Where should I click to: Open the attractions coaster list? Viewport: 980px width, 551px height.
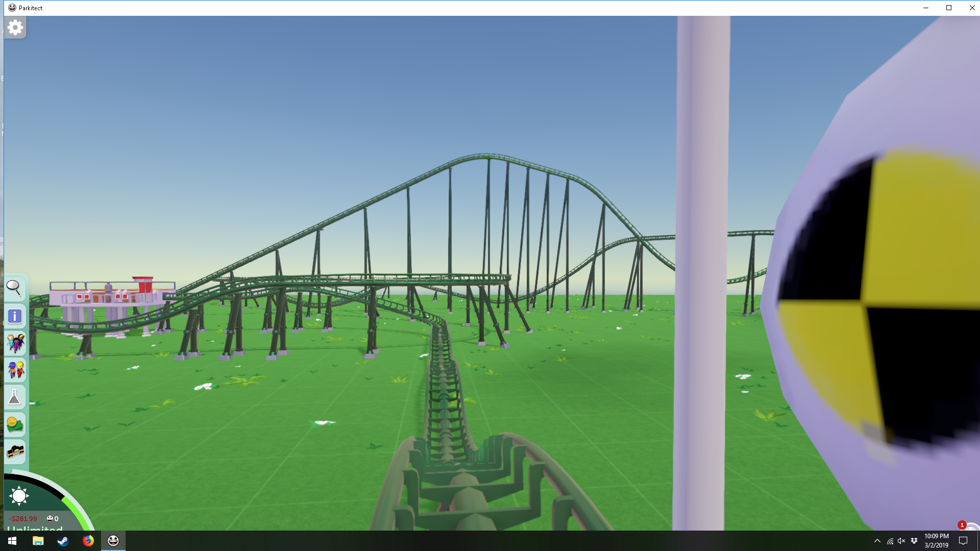(x=15, y=452)
